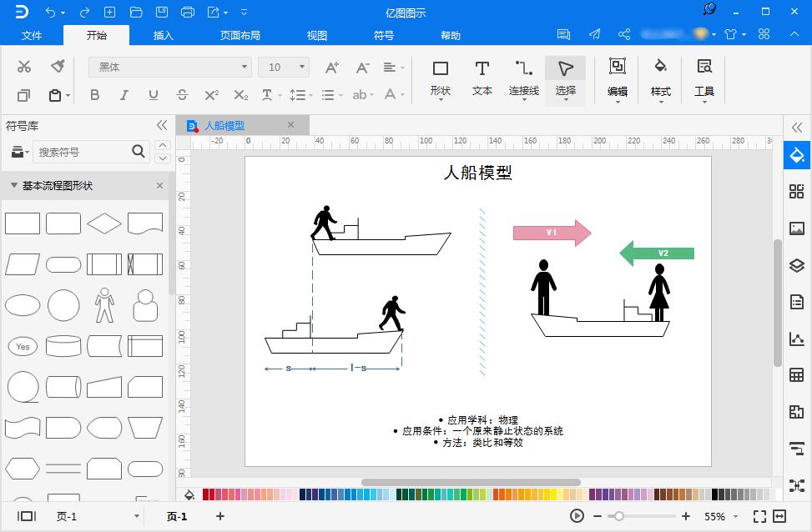
Task: Click the fill color icon in right sidebar
Action: click(x=796, y=155)
